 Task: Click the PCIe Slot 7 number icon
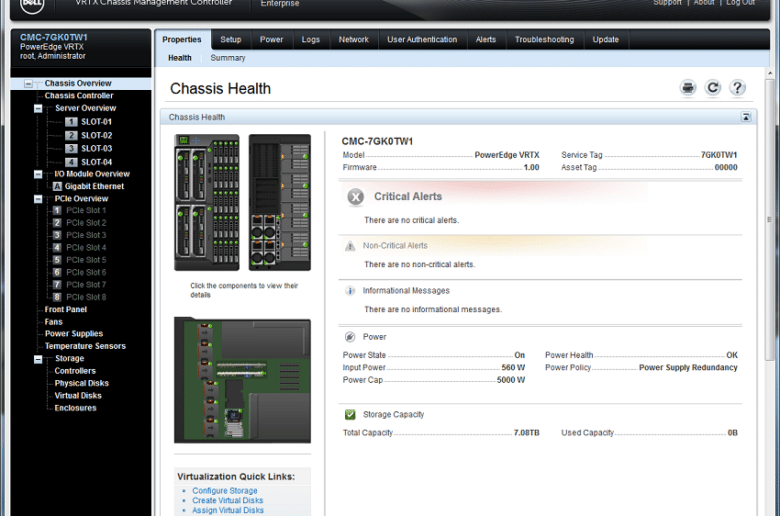pos(57,285)
